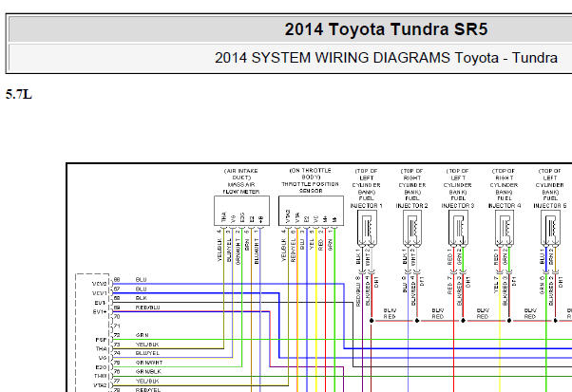Click the EV1+ terminal label
Screen dimensions: 572x392
pos(100,312)
